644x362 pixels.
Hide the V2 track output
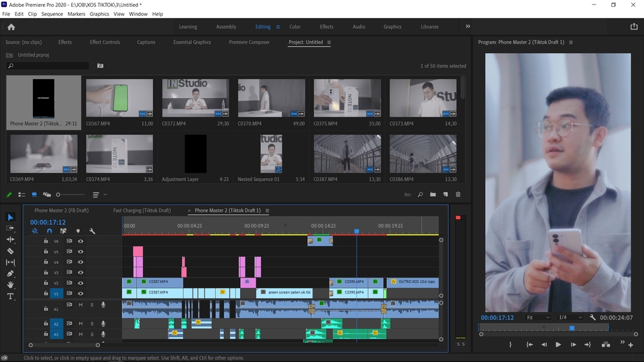80,283
